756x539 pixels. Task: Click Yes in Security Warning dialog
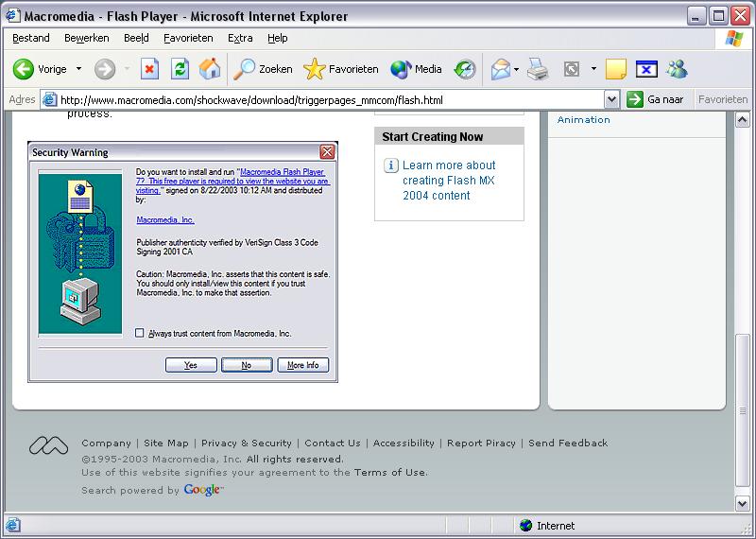pos(191,365)
